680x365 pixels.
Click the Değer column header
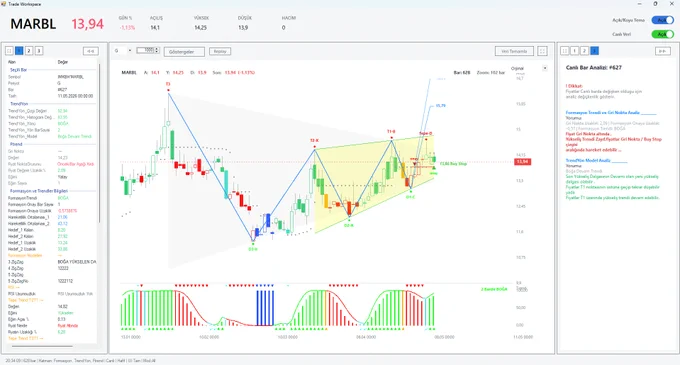click(x=63, y=62)
